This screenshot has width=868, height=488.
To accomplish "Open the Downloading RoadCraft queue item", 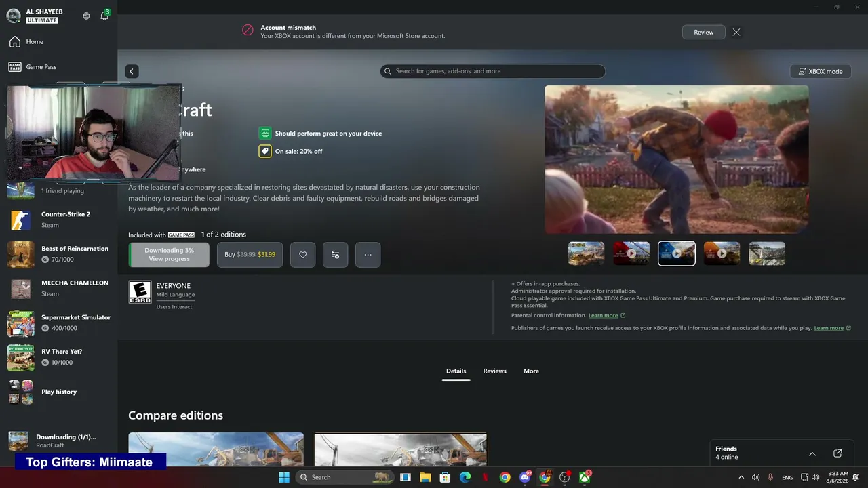I will pos(59,441).
